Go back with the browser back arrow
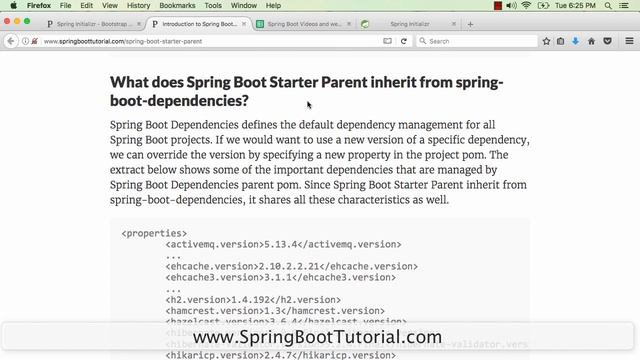 click(x=11, y=41)
